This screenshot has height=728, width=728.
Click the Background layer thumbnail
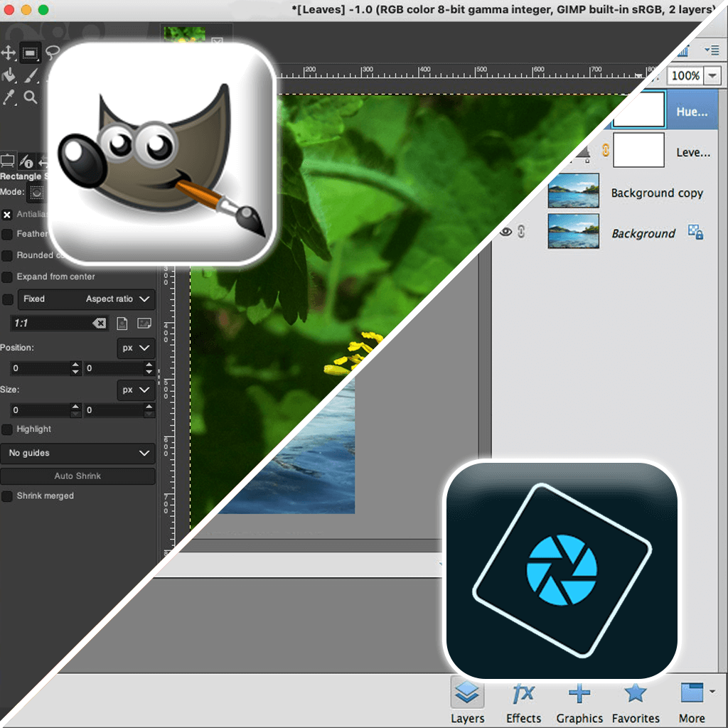tap(573, 231)
